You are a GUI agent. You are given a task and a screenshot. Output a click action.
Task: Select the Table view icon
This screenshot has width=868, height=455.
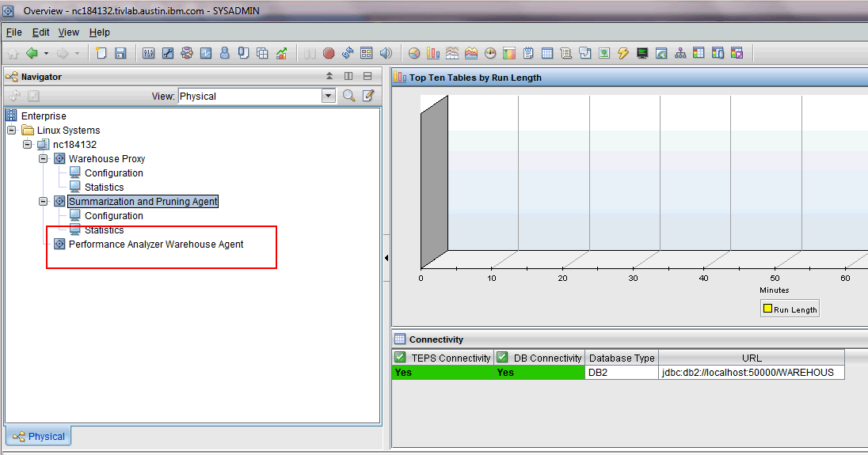coord(547,53)
